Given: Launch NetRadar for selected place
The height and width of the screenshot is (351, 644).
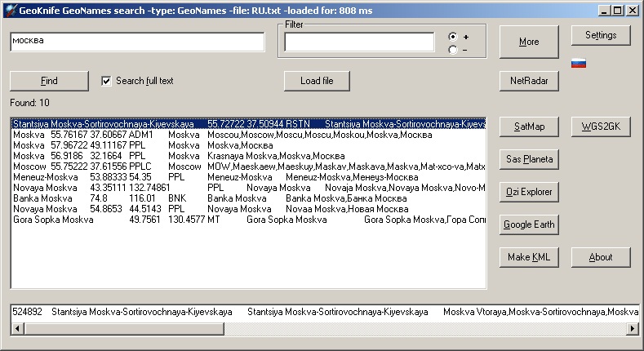Looking at the screenshot, I should pos(529,81).
